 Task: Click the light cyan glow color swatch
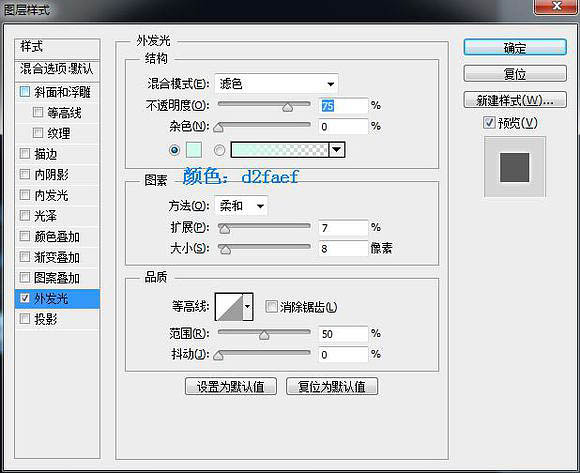click(194, 150)
